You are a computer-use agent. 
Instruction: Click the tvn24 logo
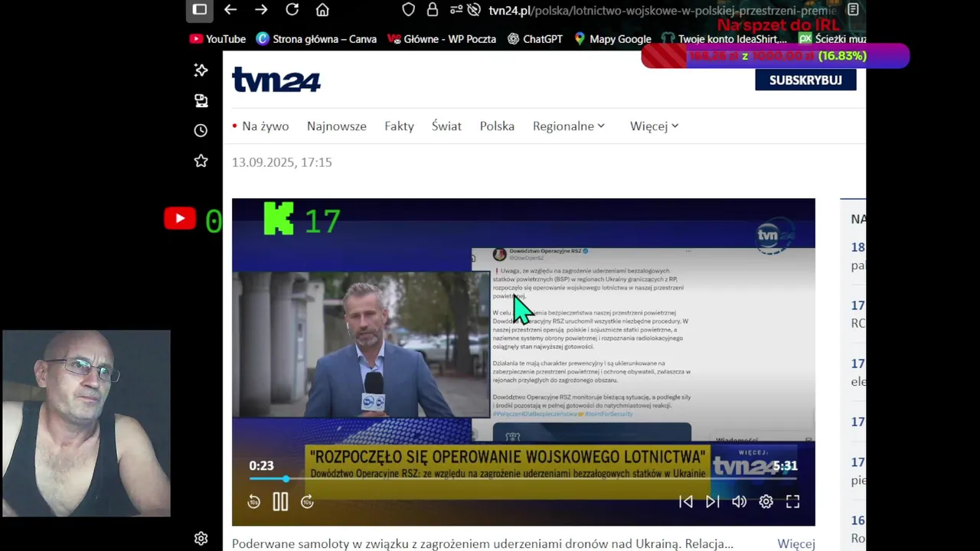tap(276, 80)
